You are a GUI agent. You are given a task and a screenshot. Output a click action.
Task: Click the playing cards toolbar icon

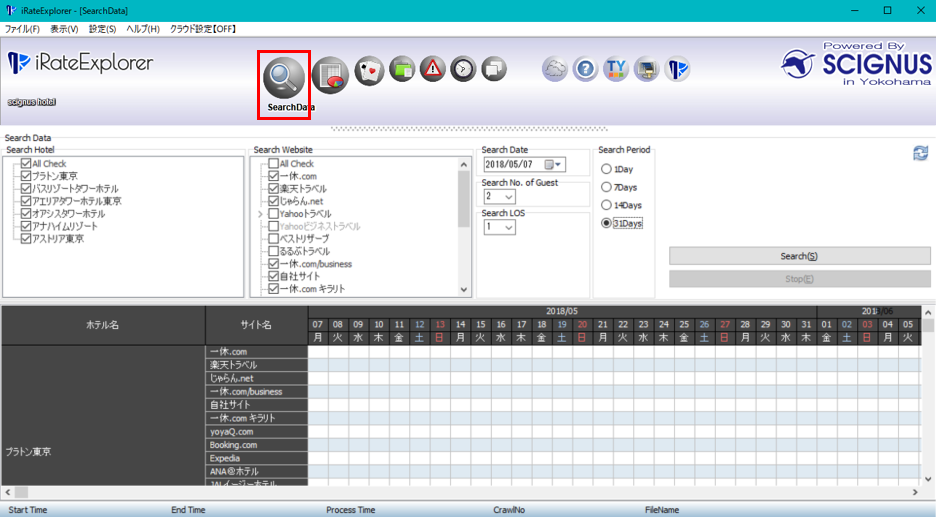pos(370,69)
